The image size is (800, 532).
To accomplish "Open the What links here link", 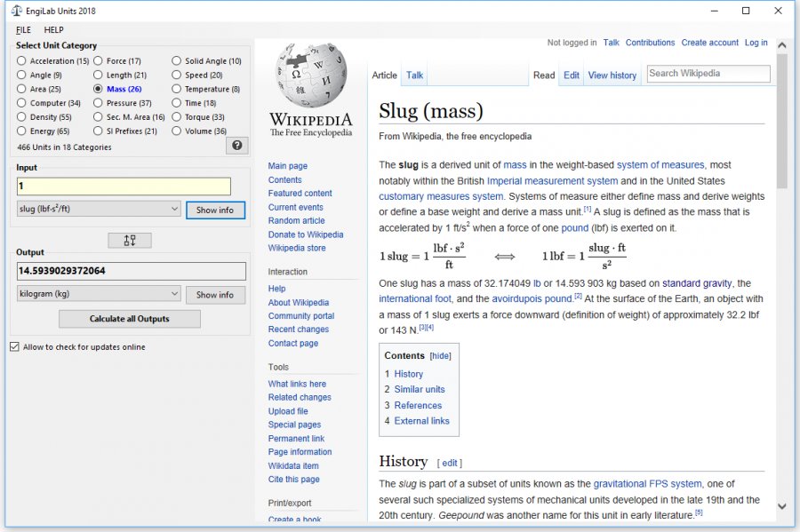I will pyautogui.click(x=297, y=384).
